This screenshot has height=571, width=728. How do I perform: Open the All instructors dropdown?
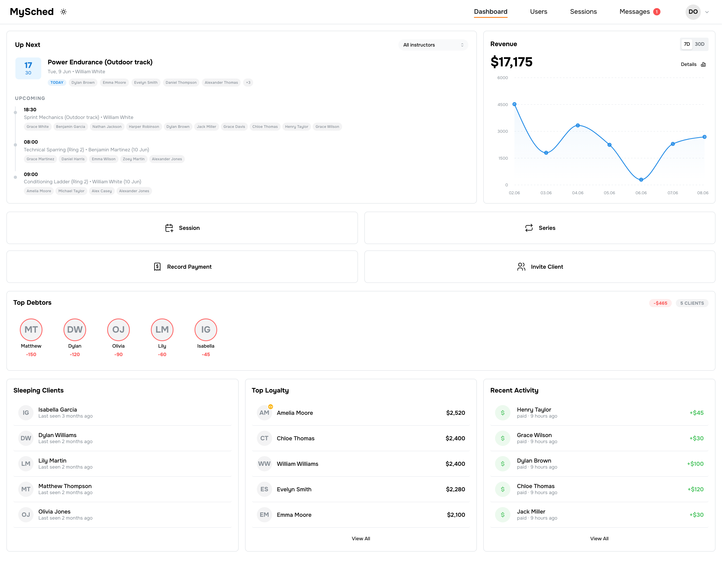[x=437, y=45]
